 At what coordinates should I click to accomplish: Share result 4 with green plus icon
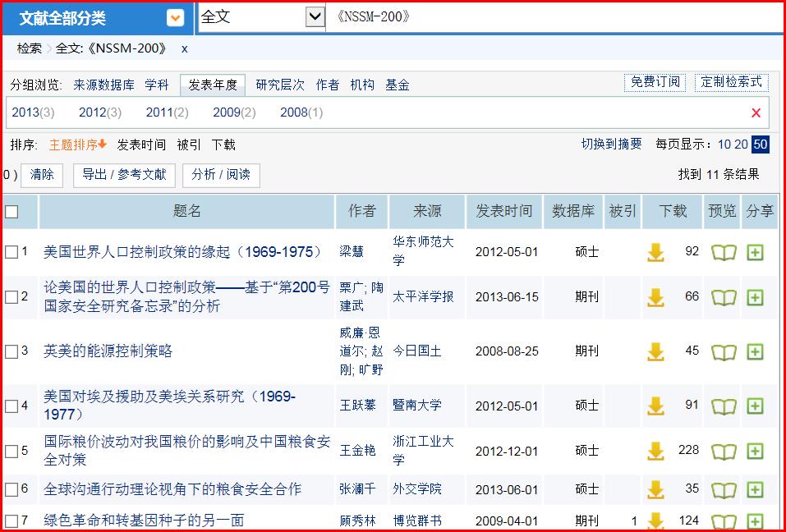pyautogui.click(x=755, y=406)
